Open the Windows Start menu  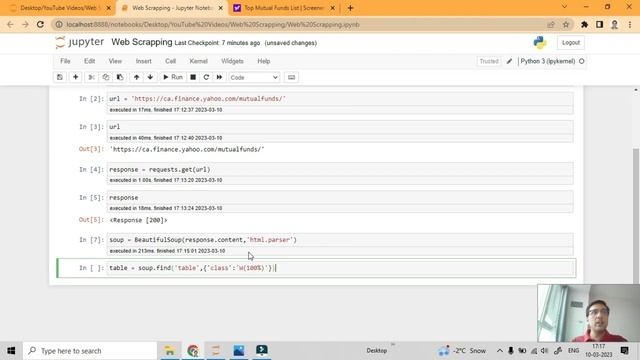(x=11, y=351)
